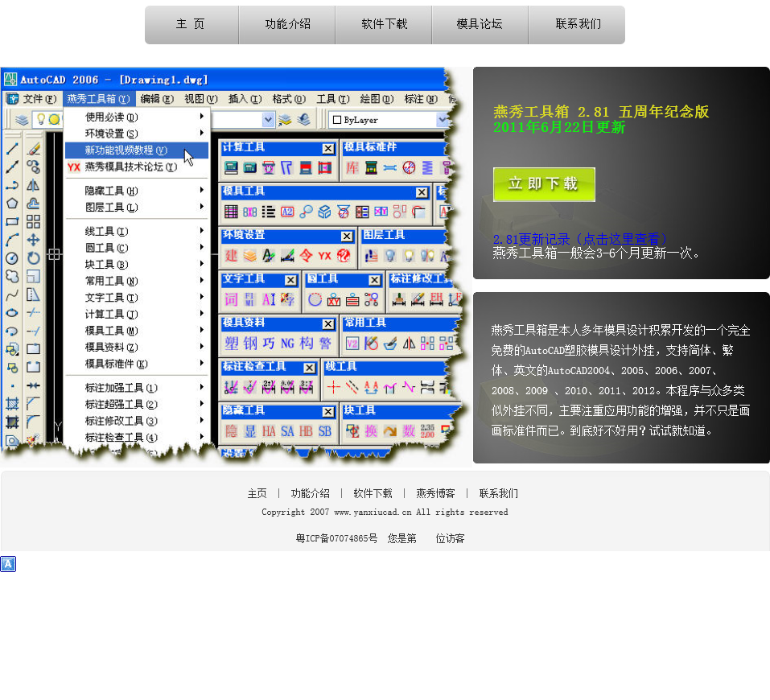Click the 词 icon in 文字工具 toolbar
This screenshot has height=700, width=770.
pyautogui.click(x=231, y=299)
